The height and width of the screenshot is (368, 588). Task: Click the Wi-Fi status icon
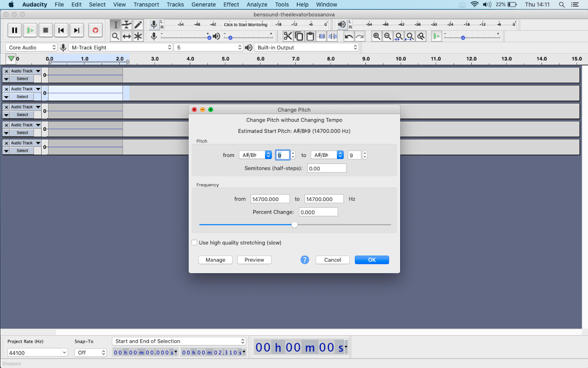point(475,5)
